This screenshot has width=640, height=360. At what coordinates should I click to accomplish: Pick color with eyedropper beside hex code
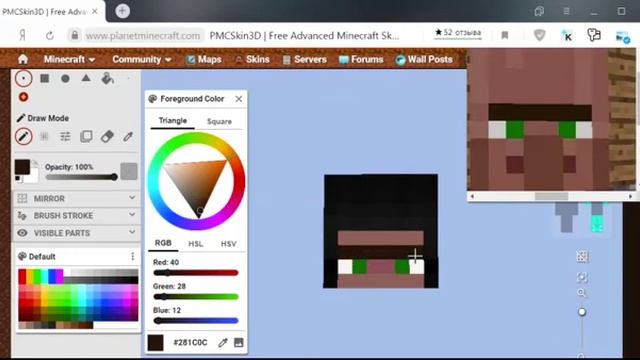point(222,342)
